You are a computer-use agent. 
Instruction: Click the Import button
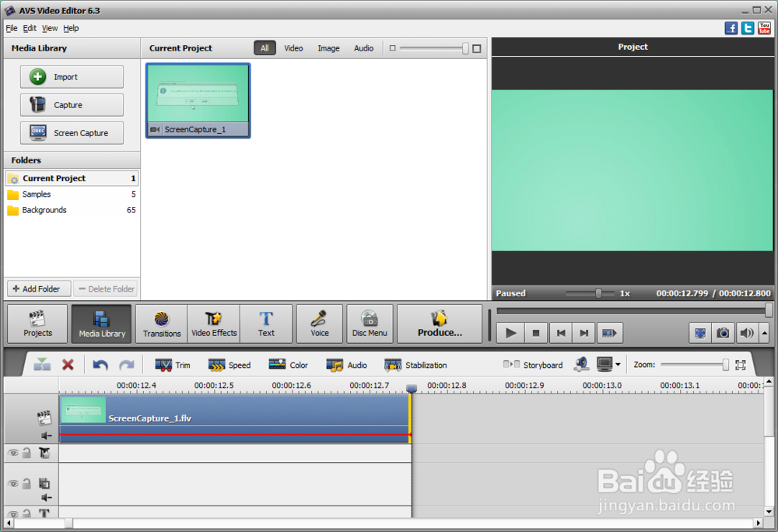tap(72, 77)
